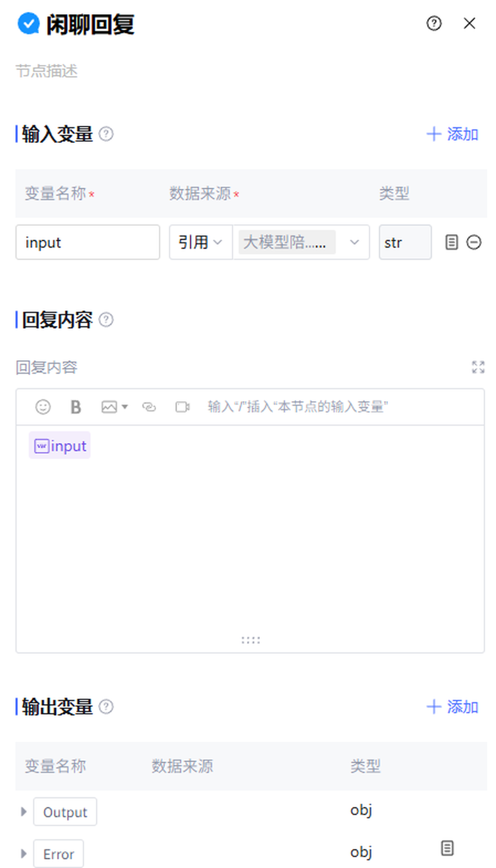The width and height of the screenshot is (496, 868).
Task: Expand the Error variable row
Action: point(24,854)
